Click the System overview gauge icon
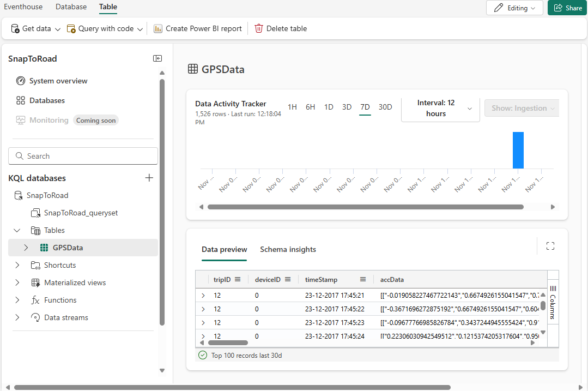This screenshot has width=588, height=391. 21,81
